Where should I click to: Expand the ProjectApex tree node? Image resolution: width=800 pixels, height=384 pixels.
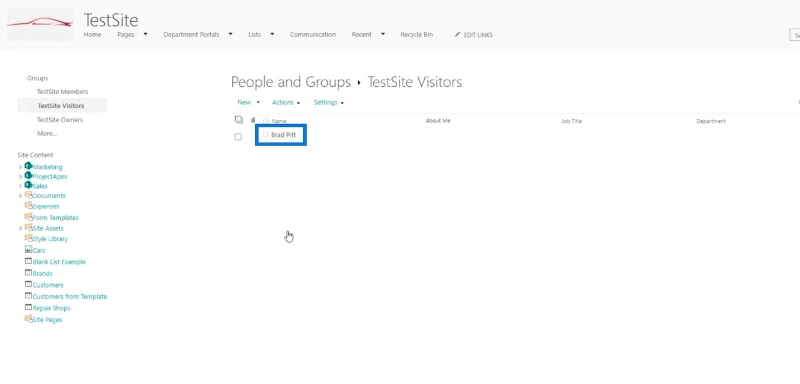click(20, 176)
